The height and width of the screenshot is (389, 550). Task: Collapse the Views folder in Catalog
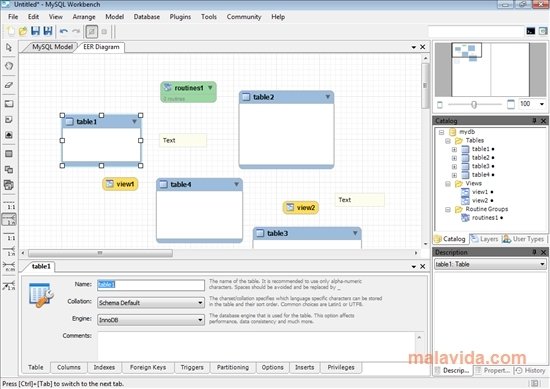pos(448,184)
